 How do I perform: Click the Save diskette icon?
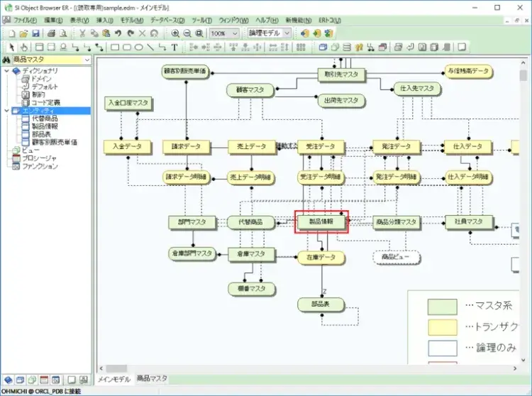(36, 33)
